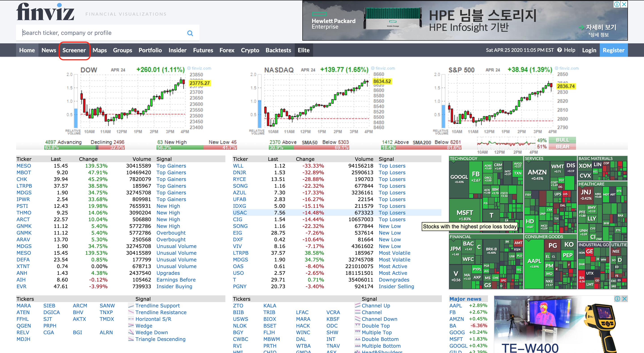
Task: Open the Elite tab
Action: click(x=303, y=50)
